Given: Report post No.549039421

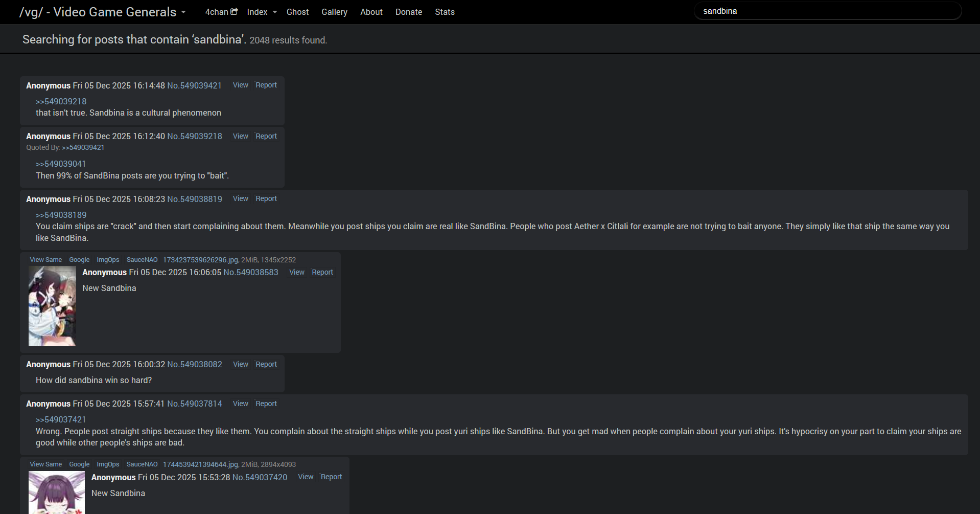Looking at the screenshot, I should coord(266,85).
